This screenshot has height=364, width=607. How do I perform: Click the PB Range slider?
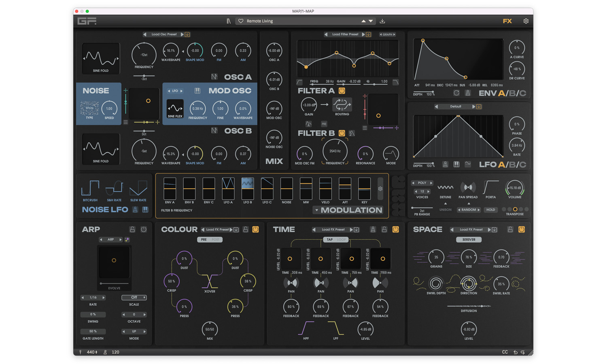point(422,208)
